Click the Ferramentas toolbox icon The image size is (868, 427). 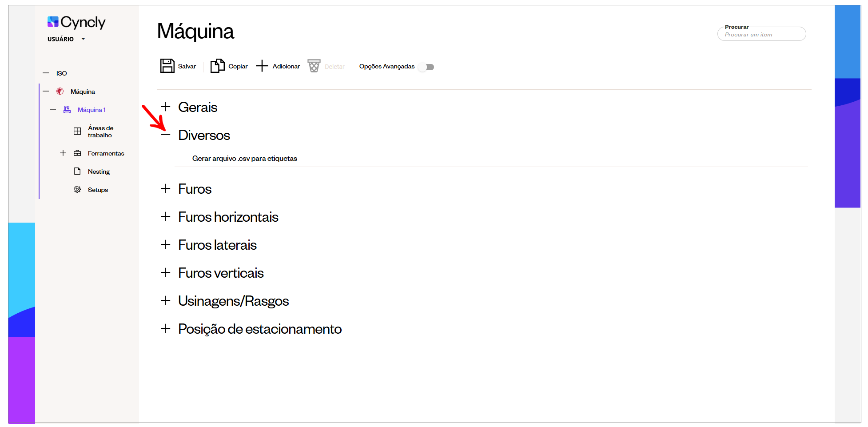77,153
